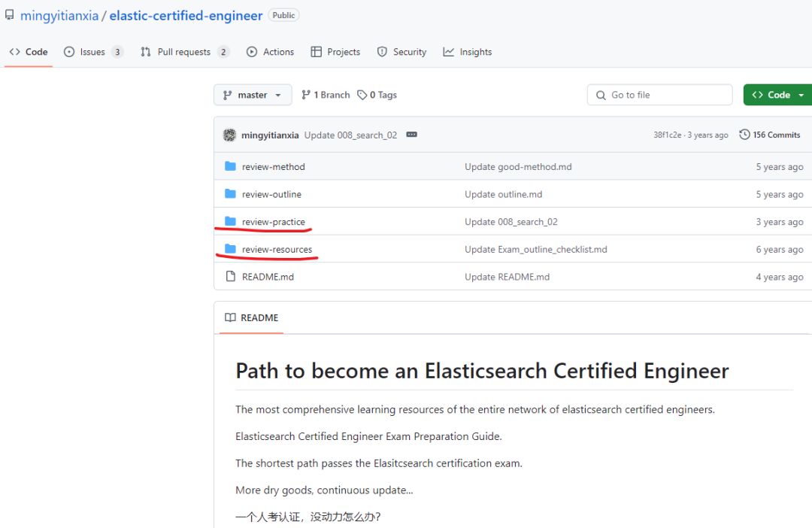Click the tag icon beside 0 Tags

(362, 95)
